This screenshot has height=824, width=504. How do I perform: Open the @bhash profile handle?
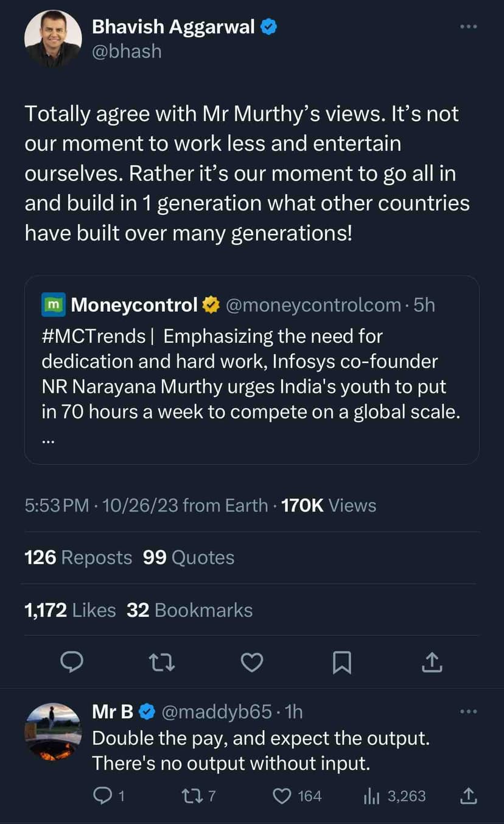[x=127, y=51]
